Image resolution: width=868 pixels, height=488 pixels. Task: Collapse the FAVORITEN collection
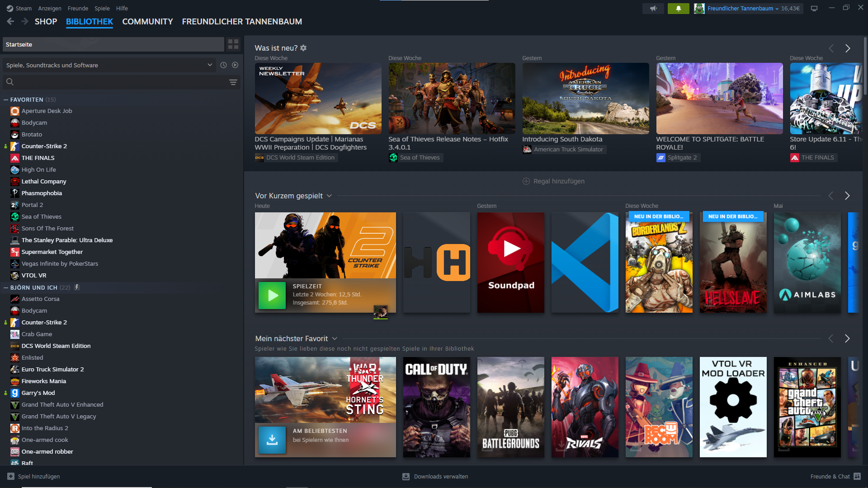(6, 100)
